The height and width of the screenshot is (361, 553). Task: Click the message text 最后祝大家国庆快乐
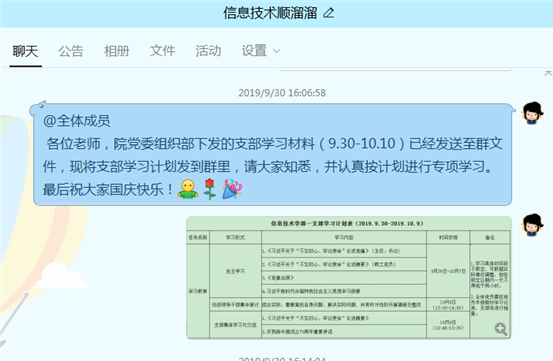pos(103,190)
